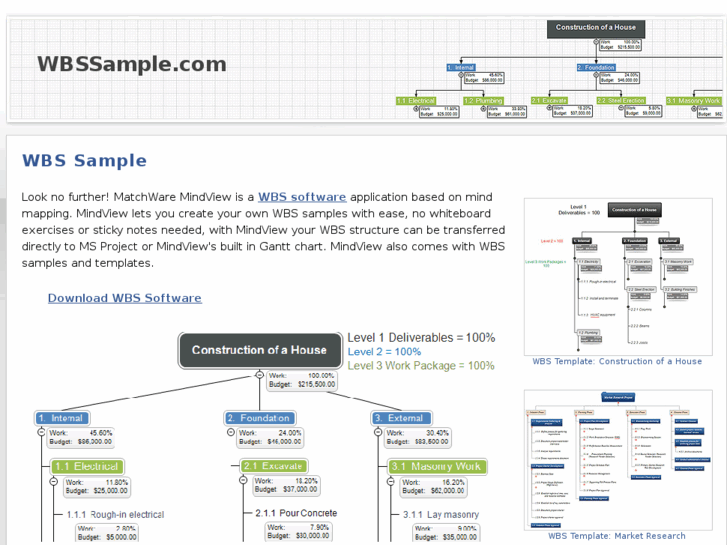Open Construction of a House template thumbnail
Viewport: 727px width, 545px height.
[618, 276]
